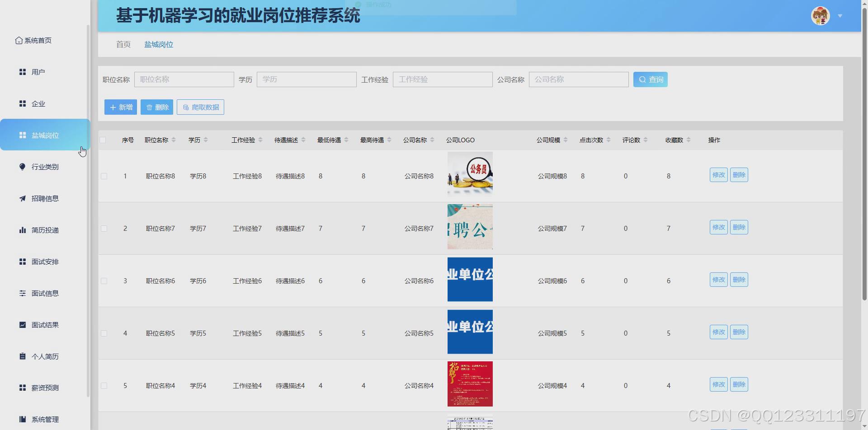Image resolution: width=868 pixels, height=430 pixels.
Task: Click the database icon in 爬取数据 button
Action: (186, 107)
